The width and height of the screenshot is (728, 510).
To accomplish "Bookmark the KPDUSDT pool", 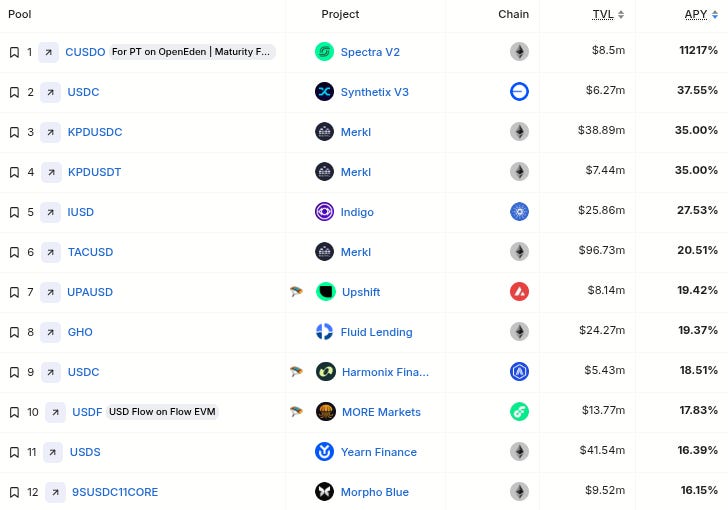I will point(14,172).
